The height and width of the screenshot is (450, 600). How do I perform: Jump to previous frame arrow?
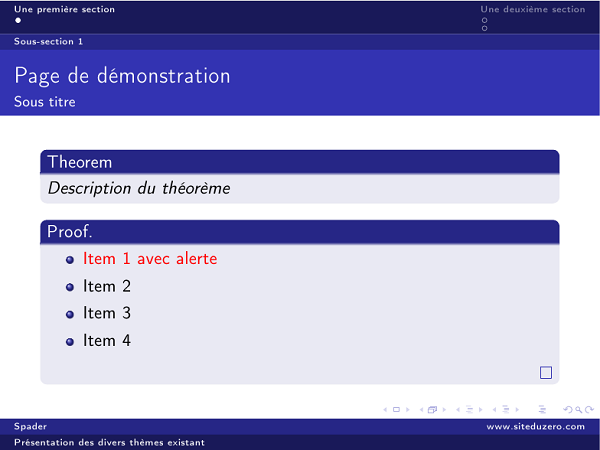coord(421,409)
